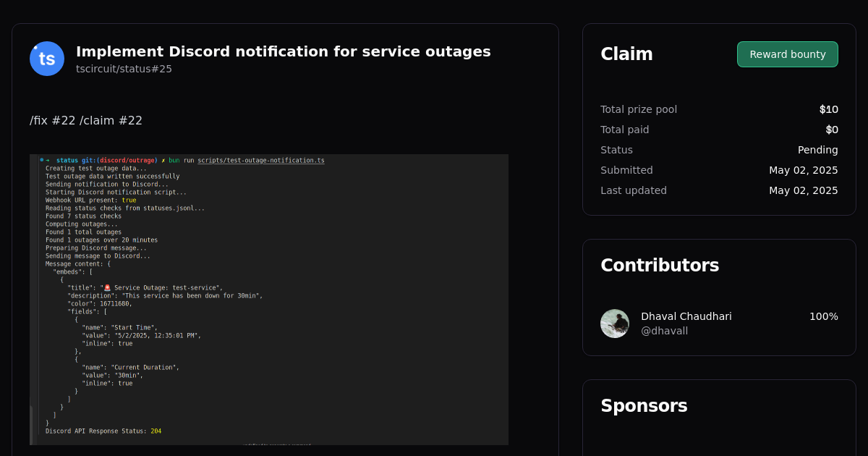868x456 pixels.
Task: Click the $10 total prize pool amount
Action: 829,109
